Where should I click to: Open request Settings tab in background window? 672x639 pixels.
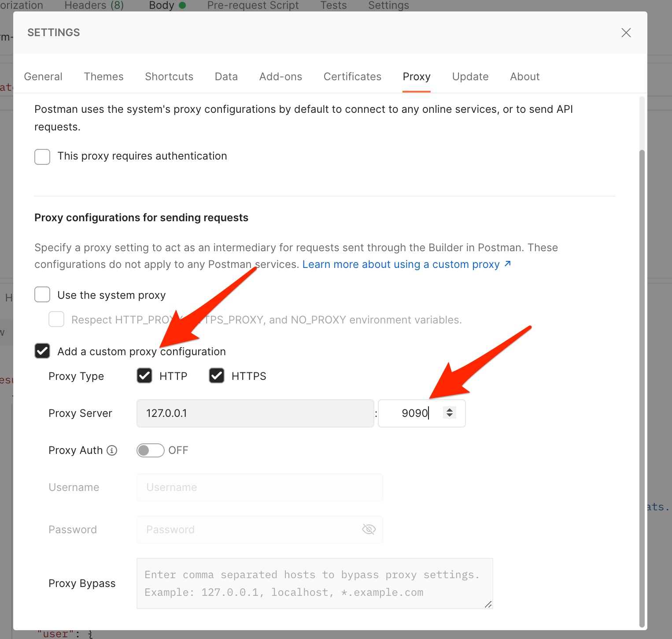388,5
